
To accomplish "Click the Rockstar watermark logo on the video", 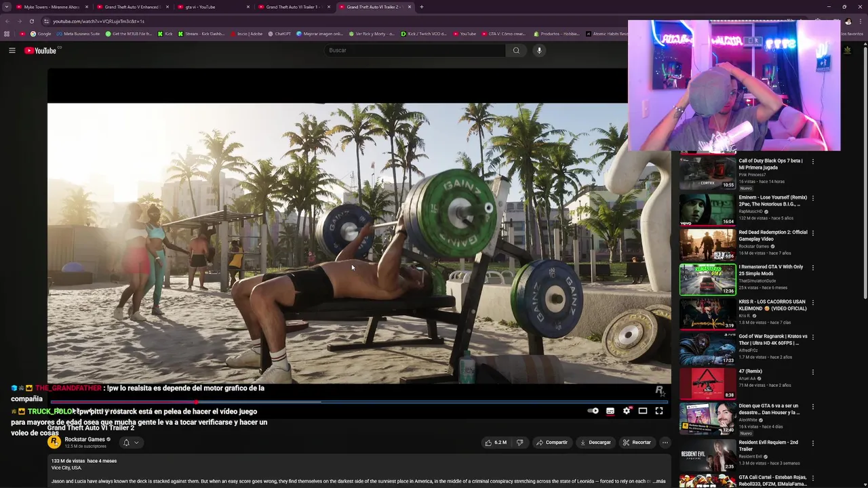I will click(x=659, y=390).
